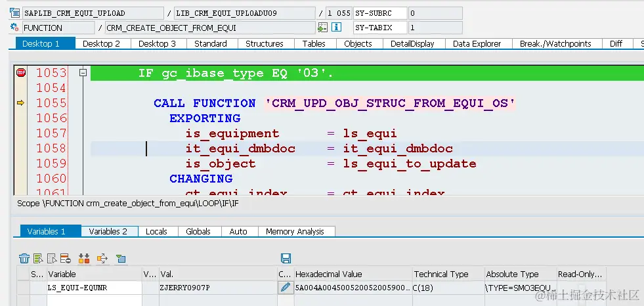Click the LS_EQUI-EQUNR variable name cell

94,288
